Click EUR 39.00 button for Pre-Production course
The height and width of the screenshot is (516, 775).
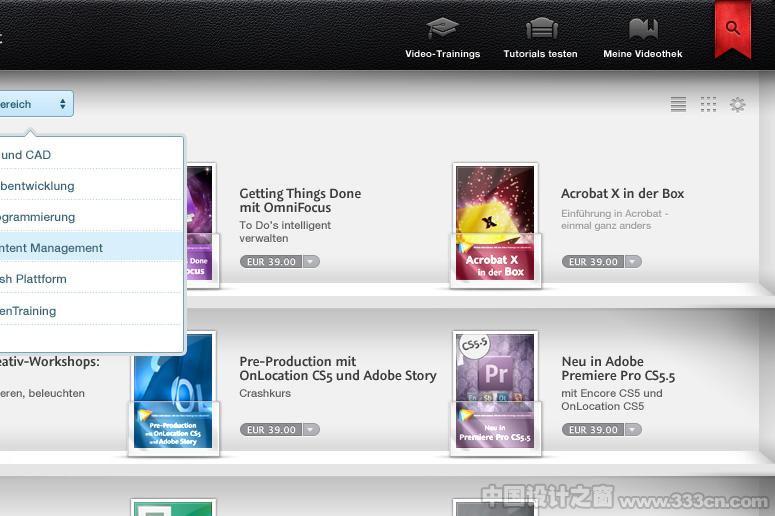coord(271,430)
